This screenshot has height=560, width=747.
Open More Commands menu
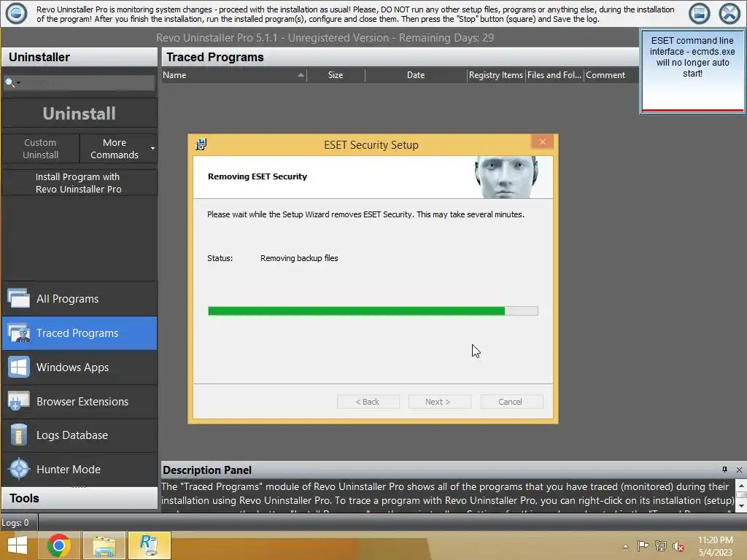click(x=115, y=149)
